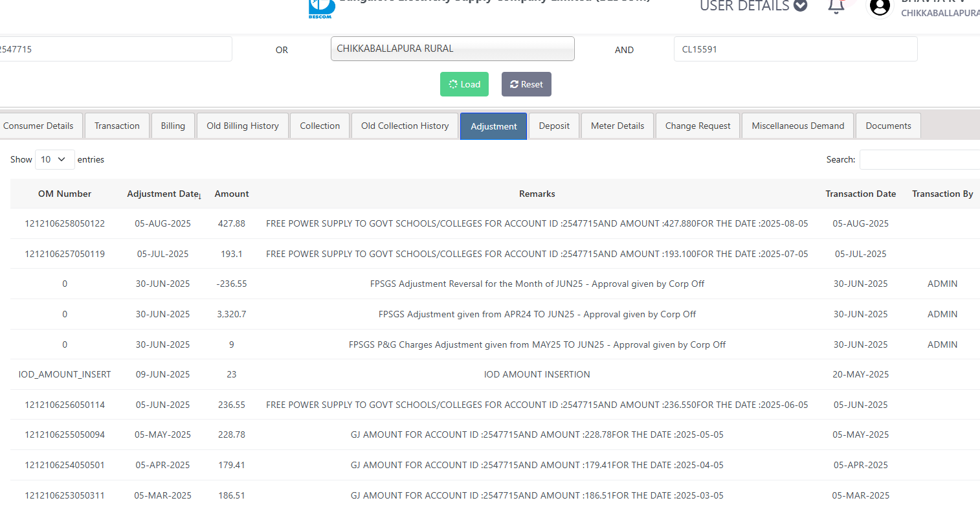Sort by Adjustment Date column header
Viewport: 980px width, 507px height.
pyautogui.click(x=162, y=194)
